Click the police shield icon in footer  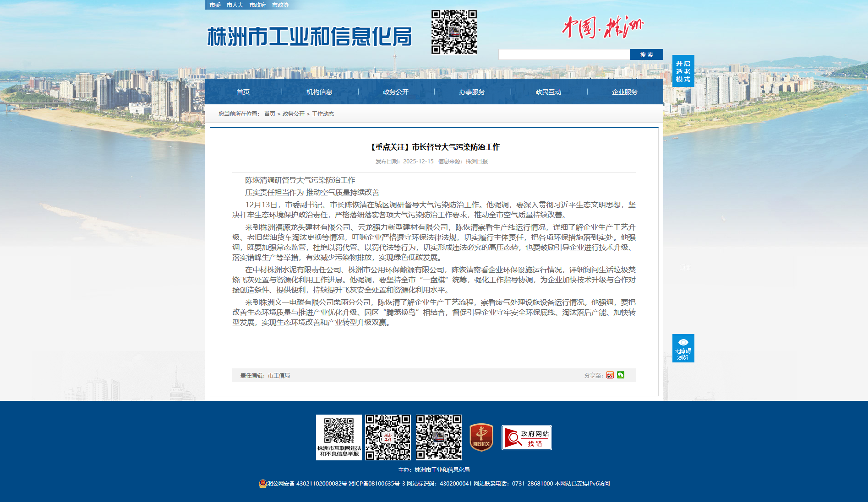262,484
